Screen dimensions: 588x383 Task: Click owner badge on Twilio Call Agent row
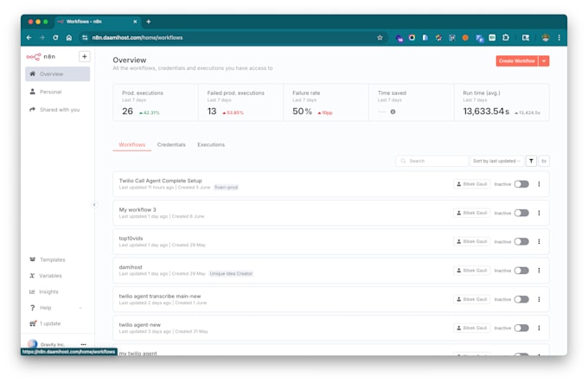pyautogui.click(x=472, y=184)
